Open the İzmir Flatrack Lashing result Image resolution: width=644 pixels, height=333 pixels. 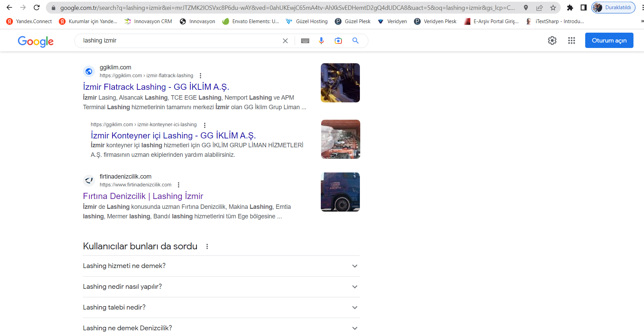156,87
